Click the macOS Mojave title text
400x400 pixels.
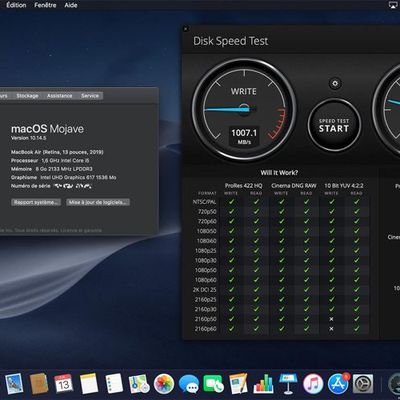47,129
